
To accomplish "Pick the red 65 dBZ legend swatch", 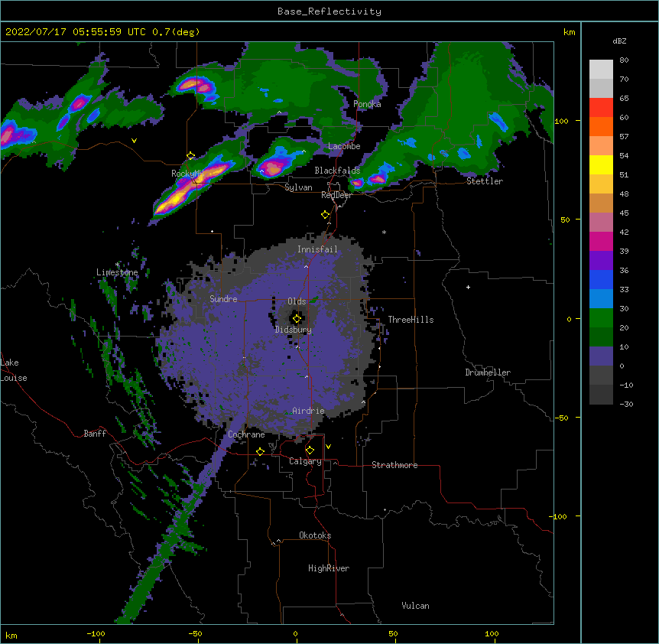I will point(601,108).
